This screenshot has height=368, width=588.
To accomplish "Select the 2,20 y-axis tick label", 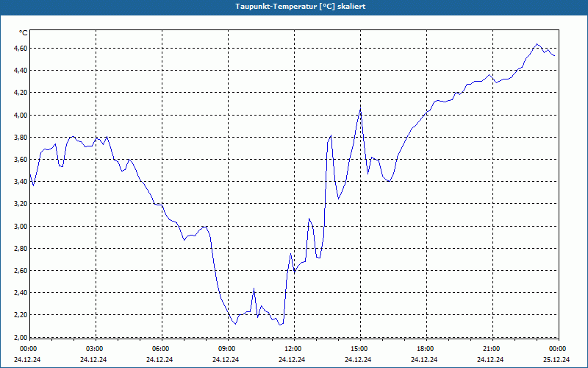I will coord(21,315).
